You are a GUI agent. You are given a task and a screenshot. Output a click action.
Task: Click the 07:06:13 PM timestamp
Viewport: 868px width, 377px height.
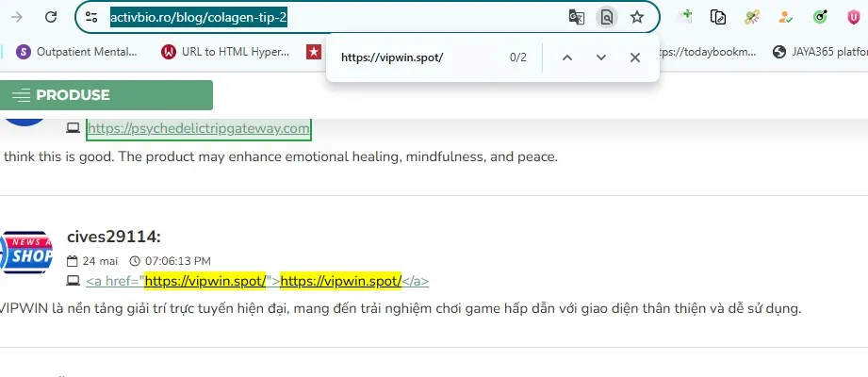[x=178, y=261]
